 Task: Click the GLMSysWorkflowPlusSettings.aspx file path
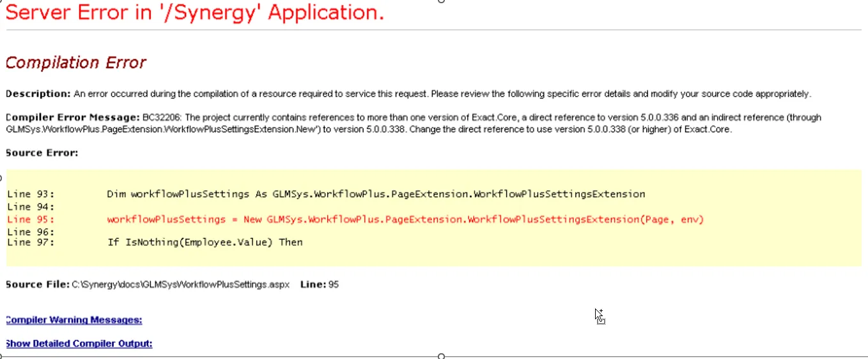coord(181,284)
